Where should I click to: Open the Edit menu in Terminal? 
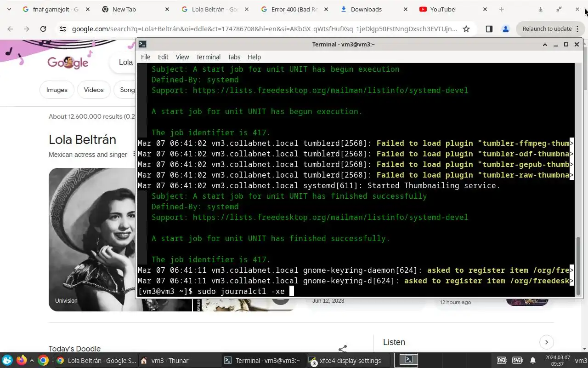tap(163, 57)
